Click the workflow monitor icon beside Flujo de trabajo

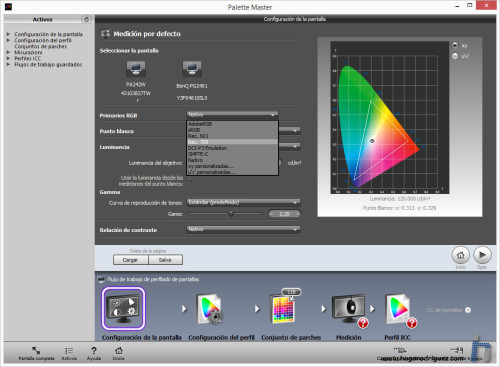101,279
